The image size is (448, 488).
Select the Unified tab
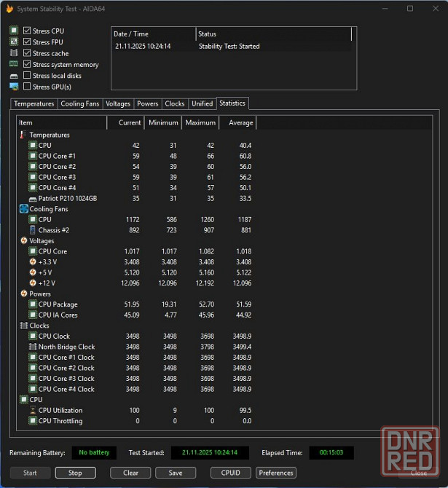[x=202, y=104]
